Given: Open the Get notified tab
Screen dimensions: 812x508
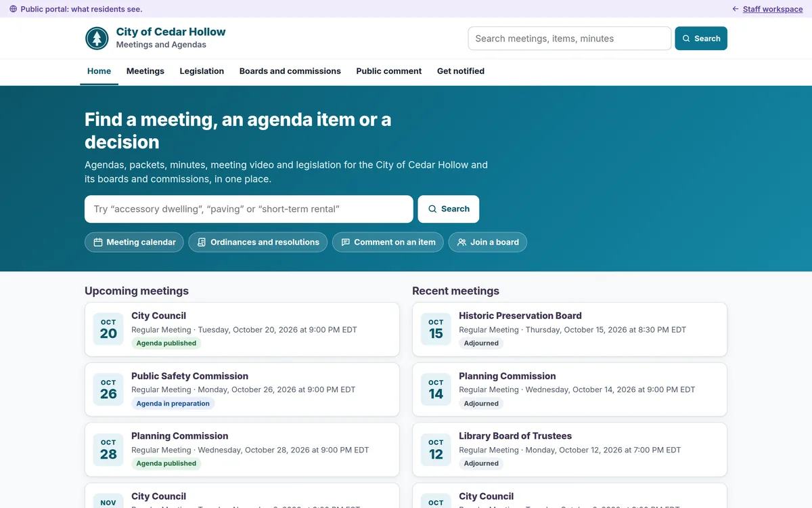Looking at the screenshot, I should (x=461, y=71).
